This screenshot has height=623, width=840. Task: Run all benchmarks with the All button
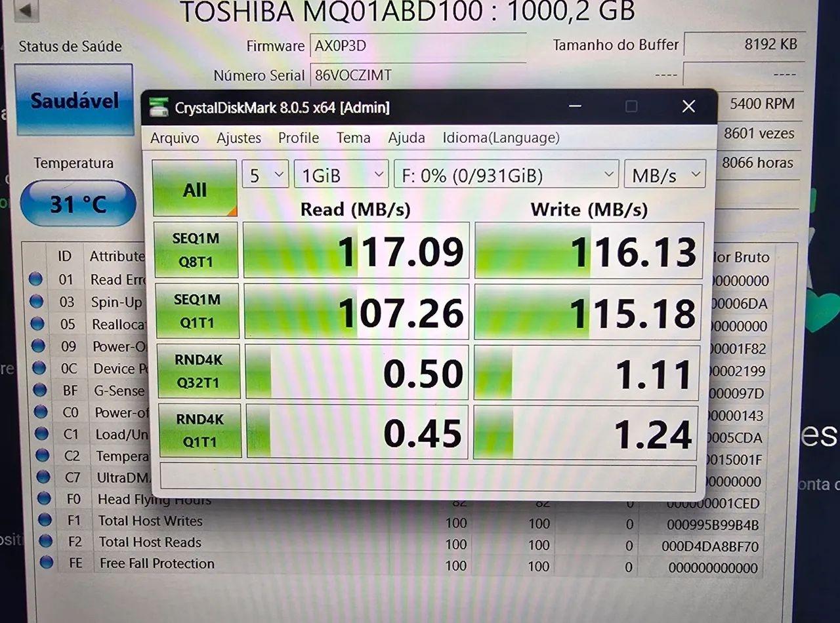click(x=195, y=189)
